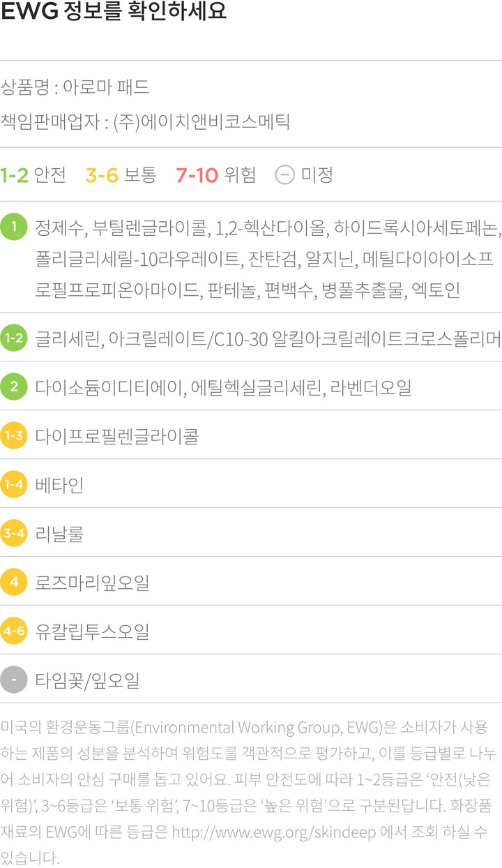Click the product name '아로마 패드'
502x868 pixels.
106,88
